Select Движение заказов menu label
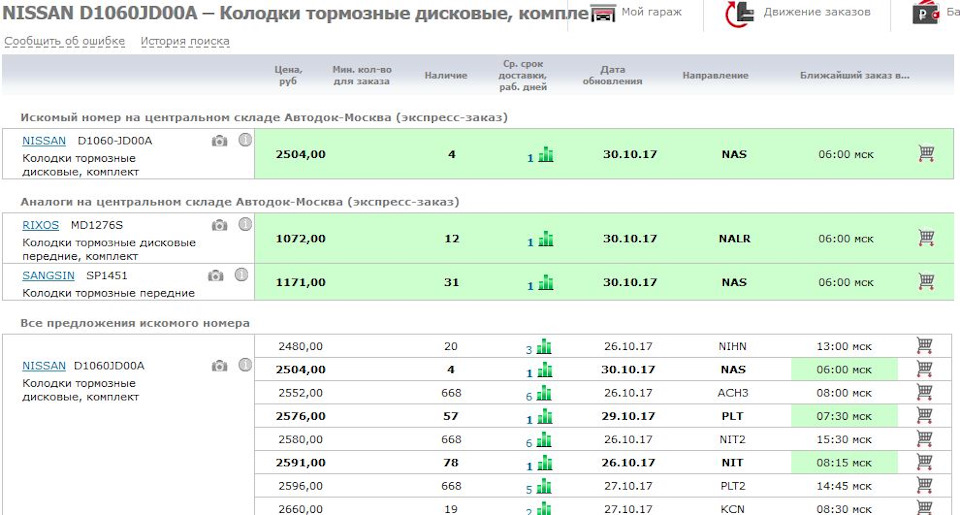This screenshot has width=960, height=515. tap(817, 12)
